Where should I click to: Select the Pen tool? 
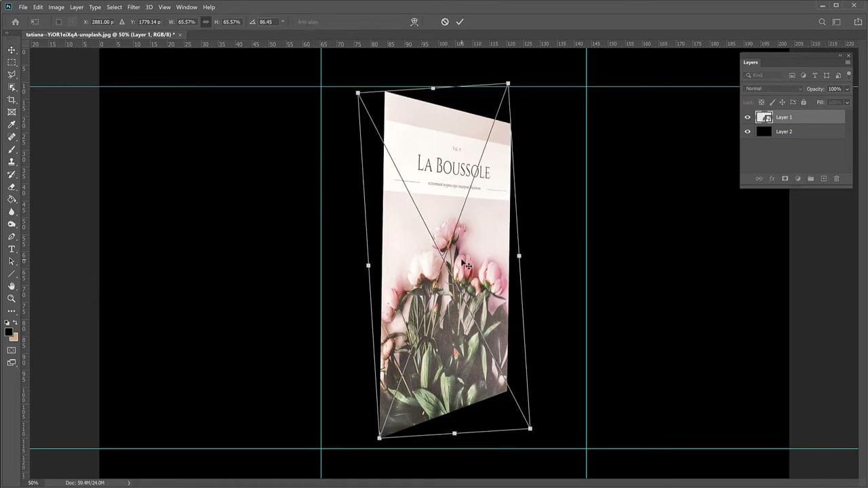pyautogui.click(x=12, y=237)
